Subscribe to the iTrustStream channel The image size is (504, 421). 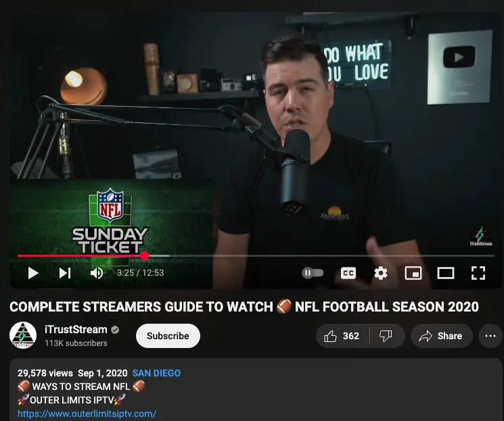pos(168,336)
